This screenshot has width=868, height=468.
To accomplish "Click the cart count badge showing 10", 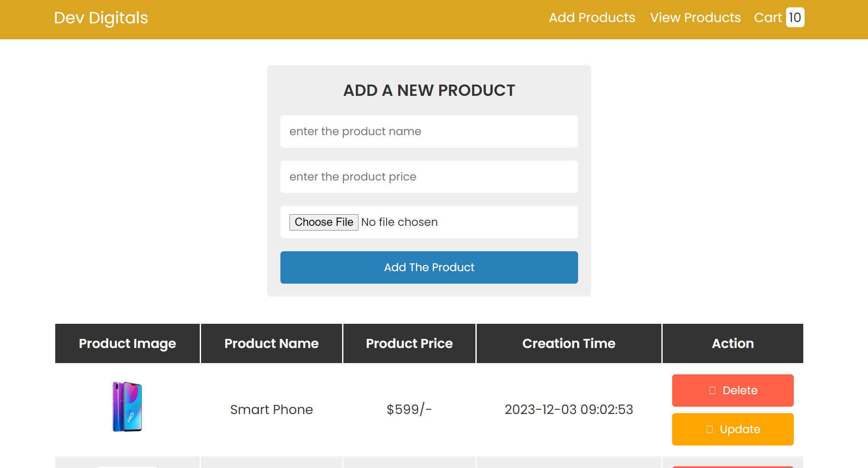I will click(x=795, y=18).
